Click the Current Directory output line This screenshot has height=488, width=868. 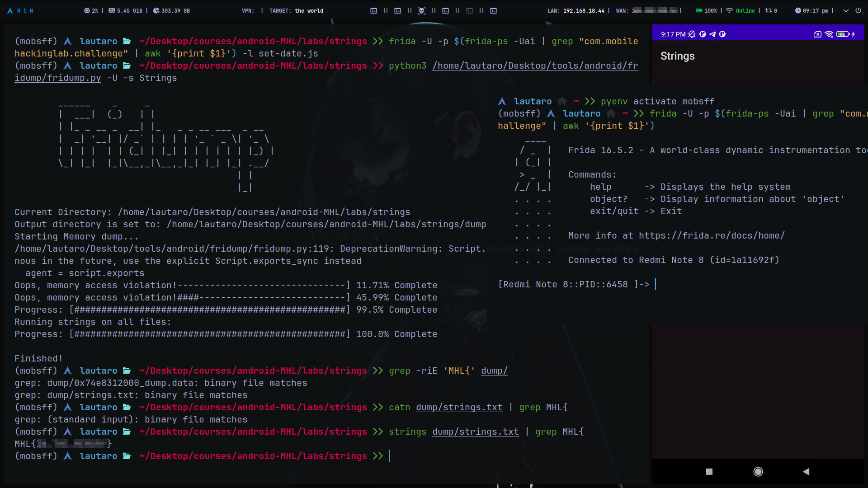pyautogui.click(x=212, y=212)
